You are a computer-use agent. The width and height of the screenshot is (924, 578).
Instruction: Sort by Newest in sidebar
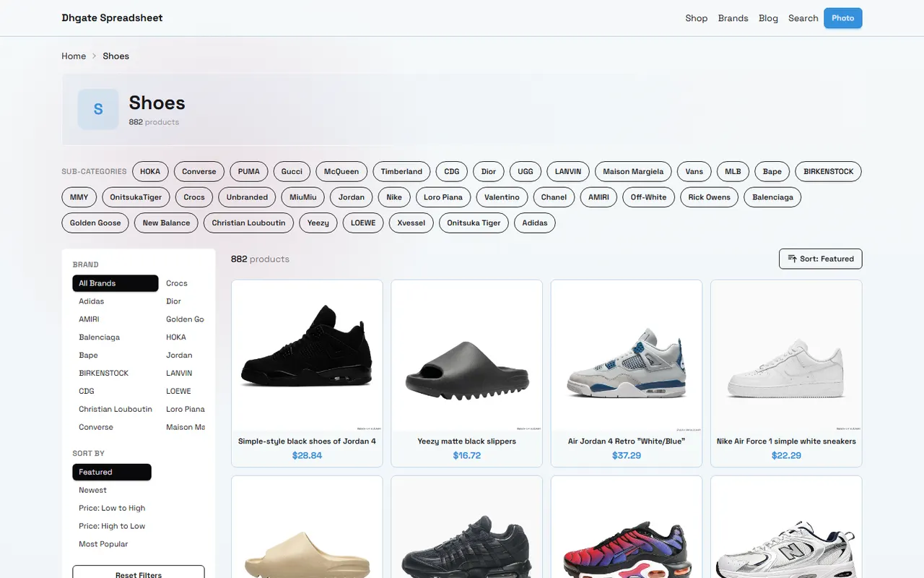(112, 490)
